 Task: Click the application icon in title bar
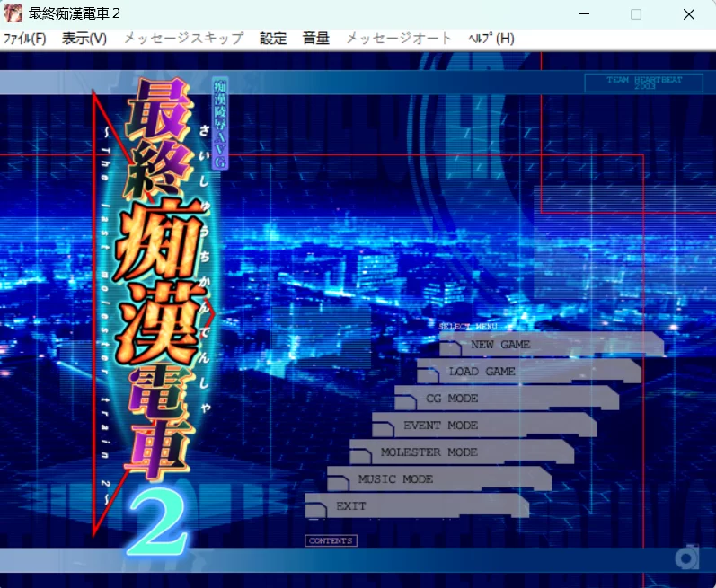(13, 13)
